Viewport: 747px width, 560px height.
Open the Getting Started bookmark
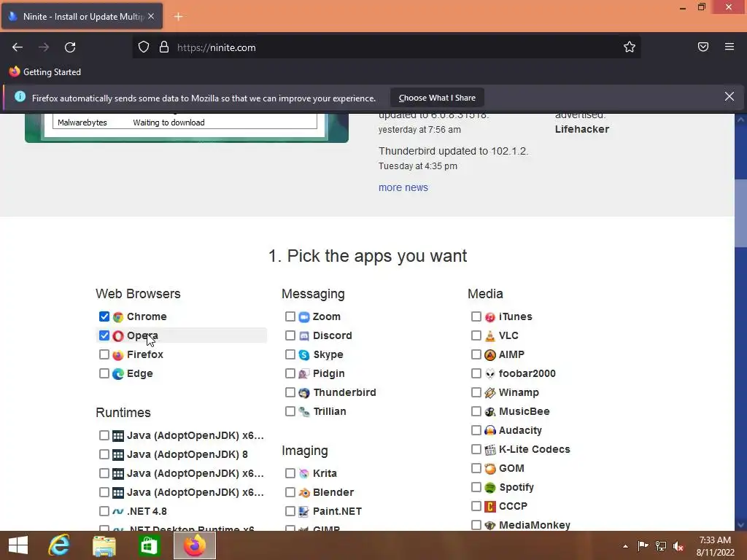point(45,72)
